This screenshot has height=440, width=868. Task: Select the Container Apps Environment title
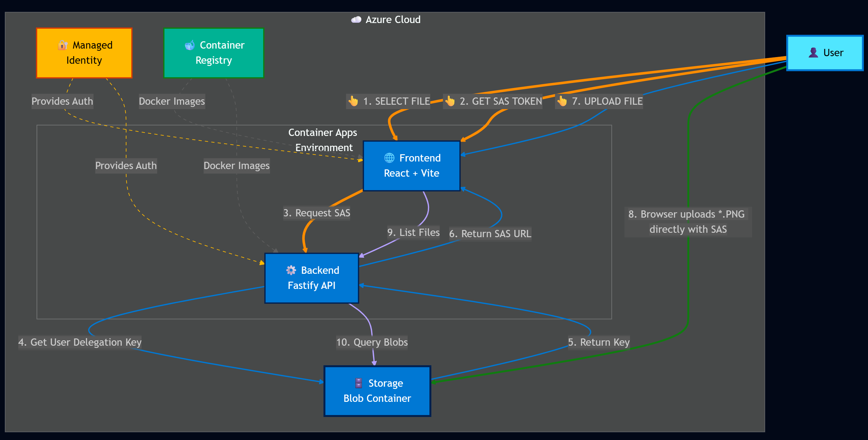pos(322,140)
